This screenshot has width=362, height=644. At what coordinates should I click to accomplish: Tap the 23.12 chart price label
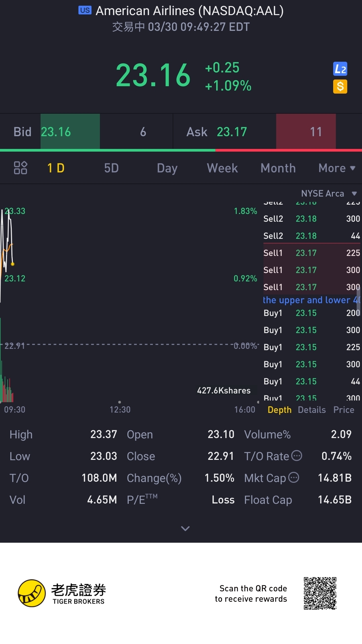point(15,278)
